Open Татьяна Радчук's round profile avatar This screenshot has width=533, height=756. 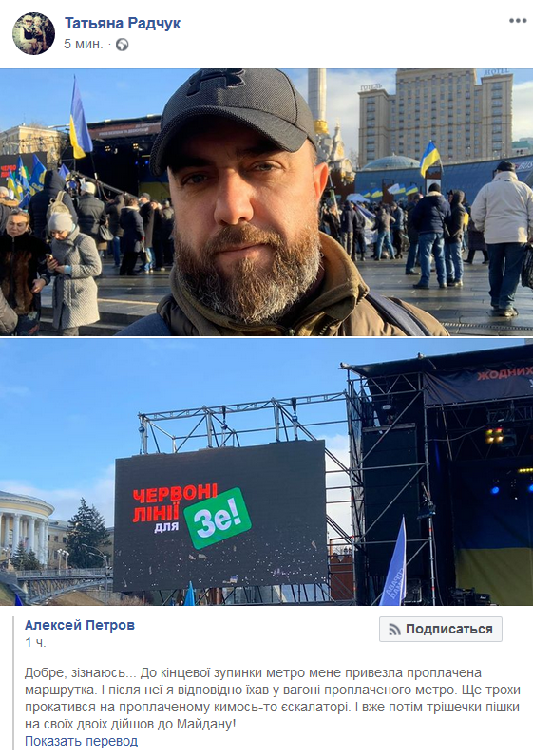33,33
